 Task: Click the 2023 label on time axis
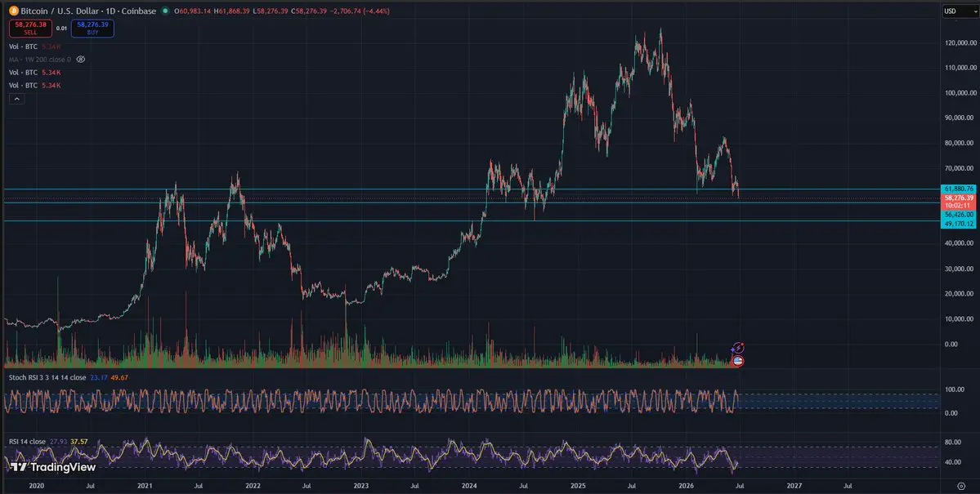(x=360, y=485)
